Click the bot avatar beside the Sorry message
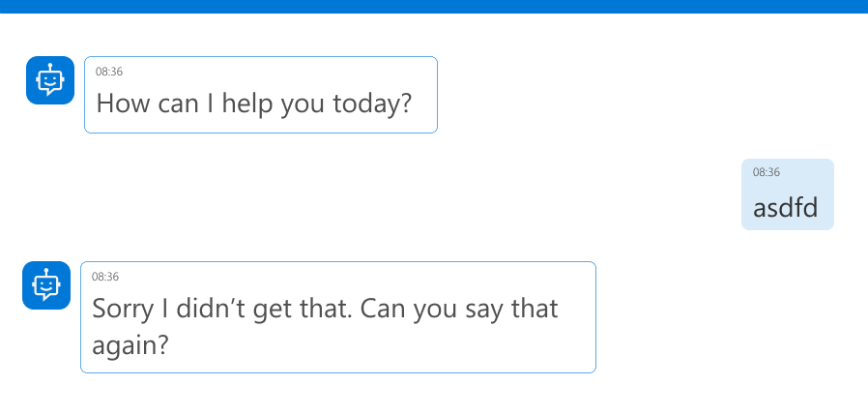 [x=45, y=285]
